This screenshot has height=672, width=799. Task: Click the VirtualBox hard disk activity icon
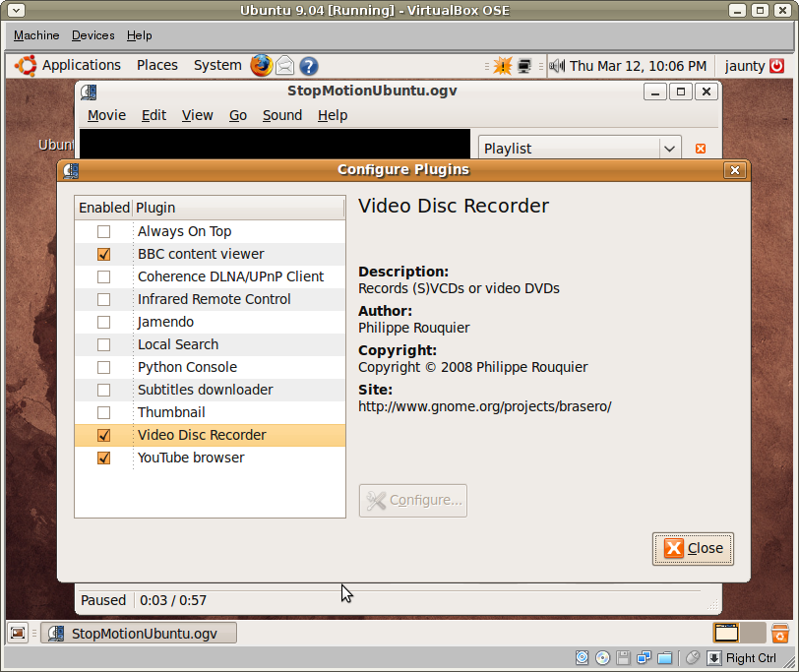[582, 658]
